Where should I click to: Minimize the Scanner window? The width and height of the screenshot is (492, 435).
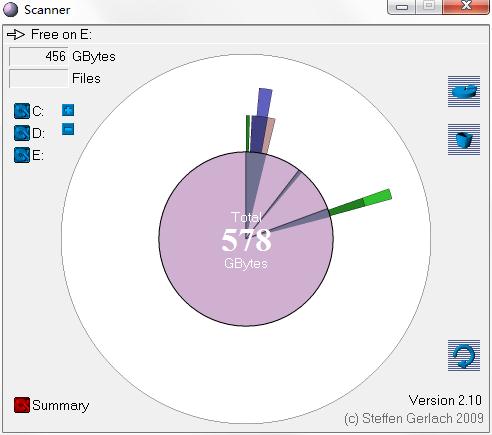pyautogui.click(x=402, y=7)
